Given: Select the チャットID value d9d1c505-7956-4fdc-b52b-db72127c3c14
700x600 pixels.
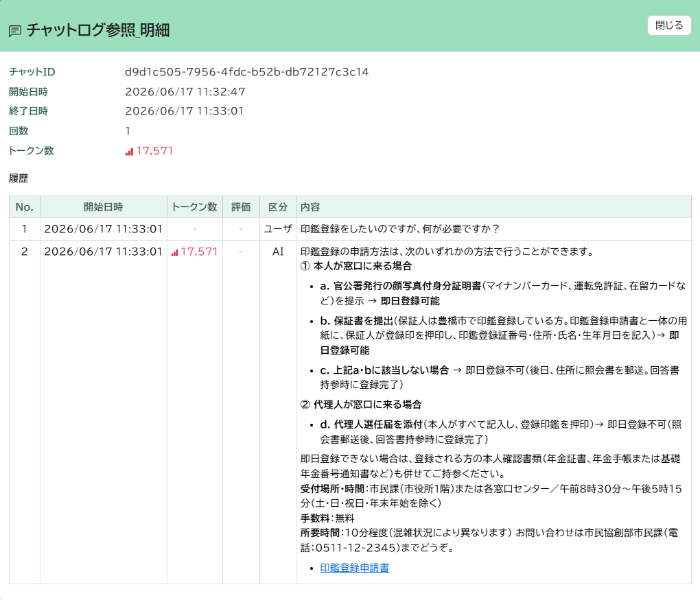Looking at the screenshot, I should pos(247,72).
